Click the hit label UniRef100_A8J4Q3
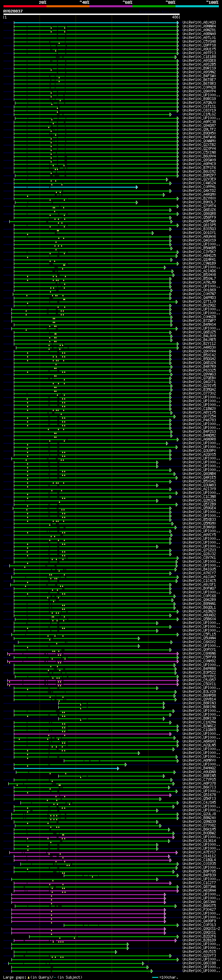 pyautogui.click(x=199, y=23)
